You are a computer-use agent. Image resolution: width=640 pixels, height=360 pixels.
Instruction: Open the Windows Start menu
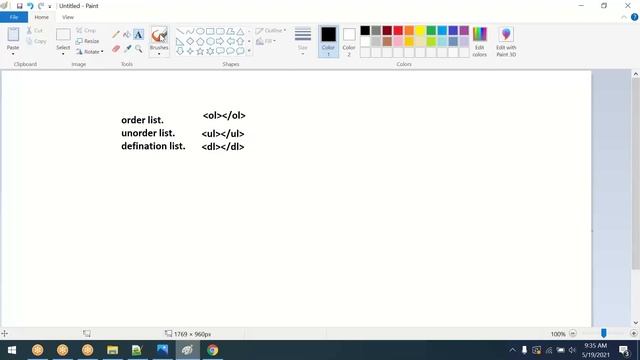pyautogui.click(x=12, y=350)
